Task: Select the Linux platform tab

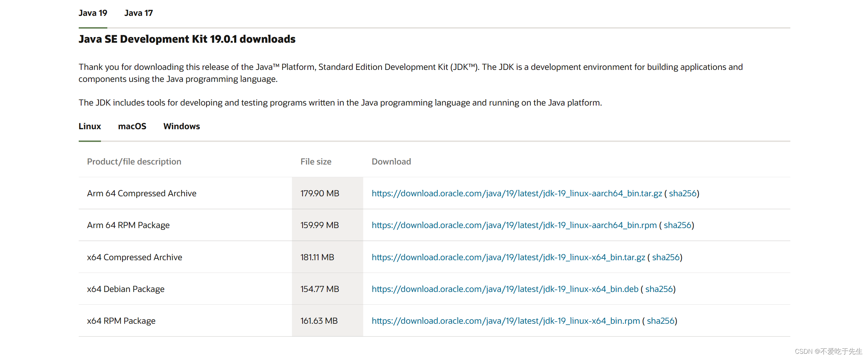Action: click(x=90, y=126)
